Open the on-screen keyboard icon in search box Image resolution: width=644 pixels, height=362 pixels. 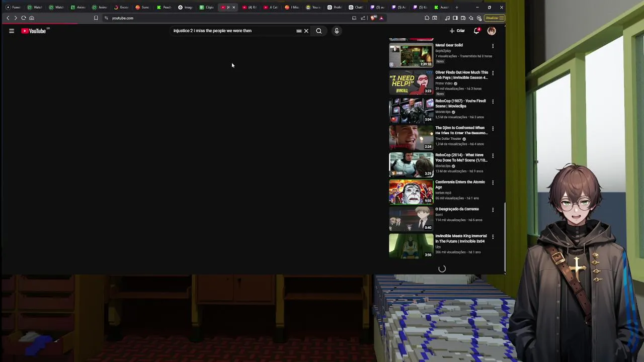299,31
